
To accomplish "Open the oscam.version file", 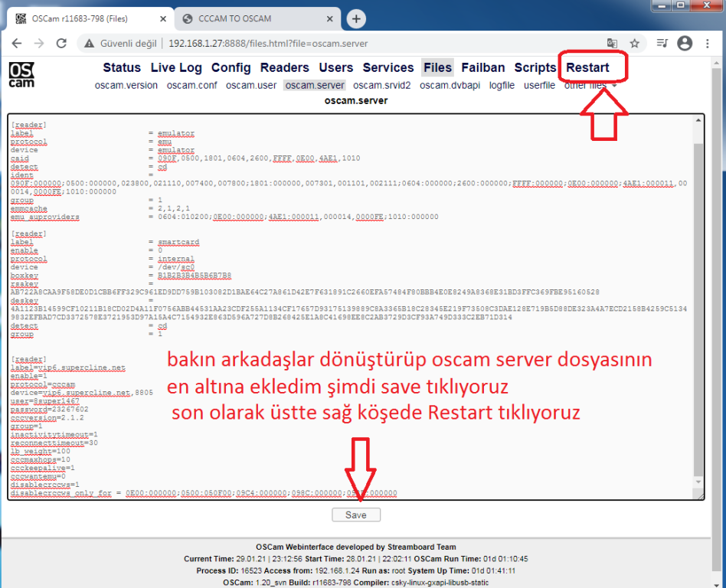I will pos(126,86).
